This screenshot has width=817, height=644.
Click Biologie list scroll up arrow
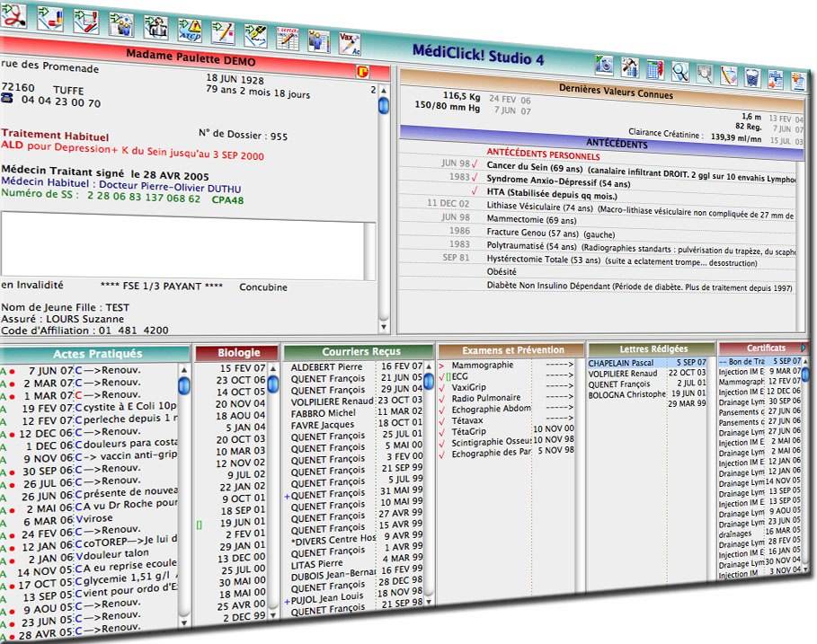pyautogui.click(x=273, y=368)
